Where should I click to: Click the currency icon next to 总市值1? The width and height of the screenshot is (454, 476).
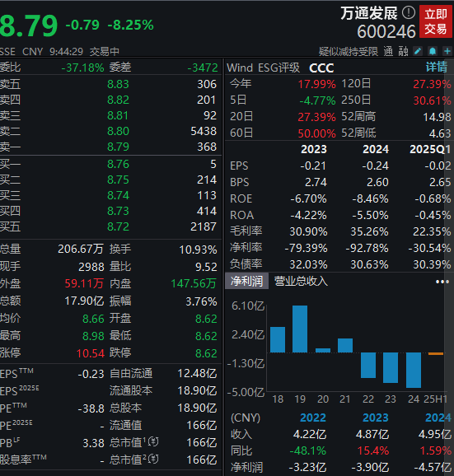[x=153, y=442]
